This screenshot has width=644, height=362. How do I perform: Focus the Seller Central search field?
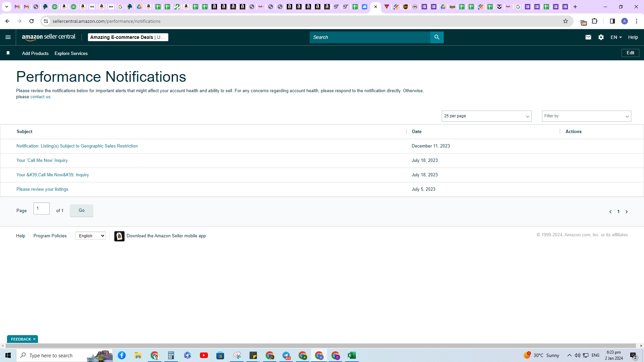click(370, 37)
